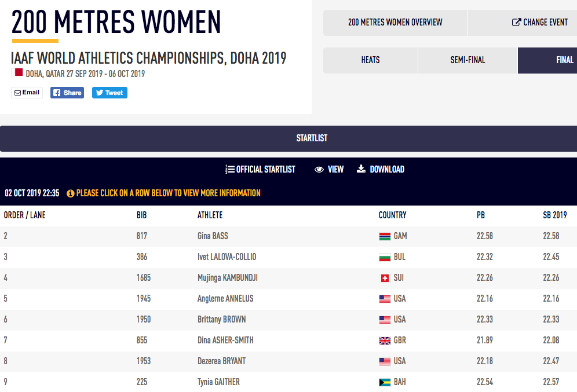
Task: Click the Change Event external-link icon
Action: 516,23
